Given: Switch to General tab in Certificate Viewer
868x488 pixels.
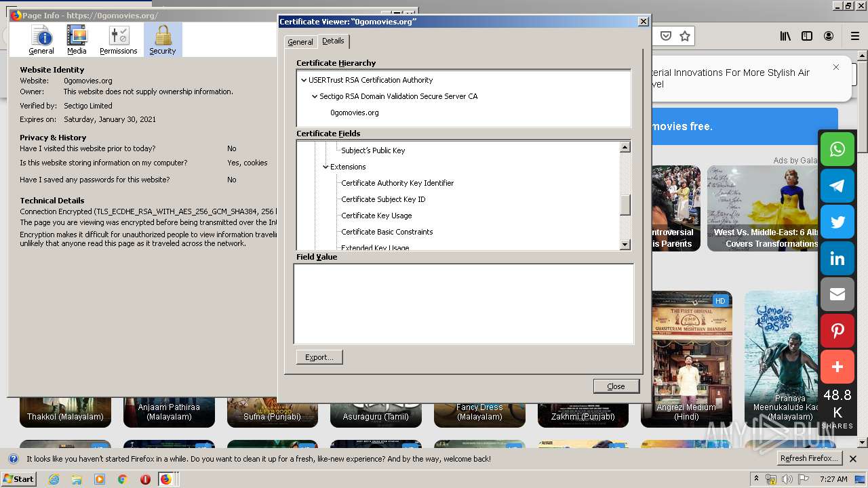Looking at the screenshot, I should 300,42.
